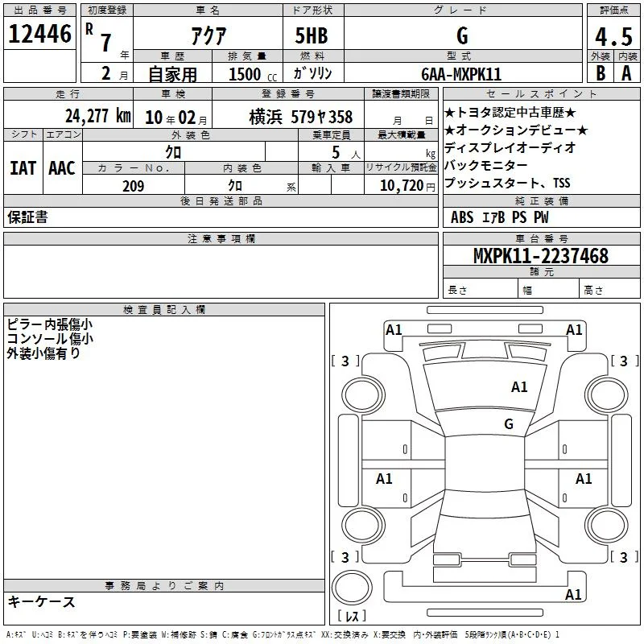Screen dimensions: 644x644
Task: Click the evaluation score 4.5
Action: 613,36
